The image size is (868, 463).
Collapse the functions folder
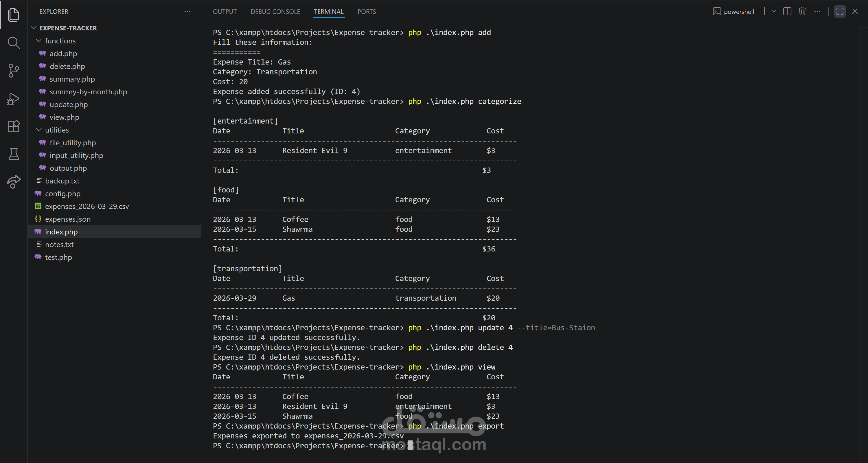pyautogui.click(x=39, y=41)
